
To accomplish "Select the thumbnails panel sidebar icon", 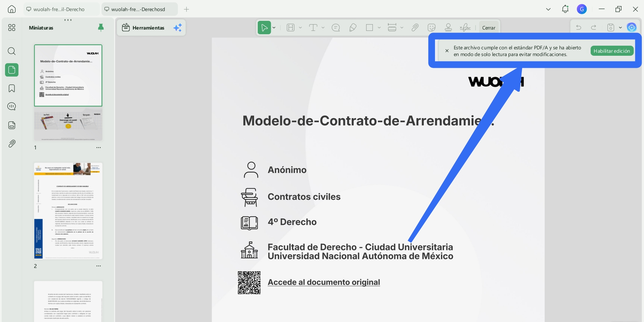I will (12, 70).
